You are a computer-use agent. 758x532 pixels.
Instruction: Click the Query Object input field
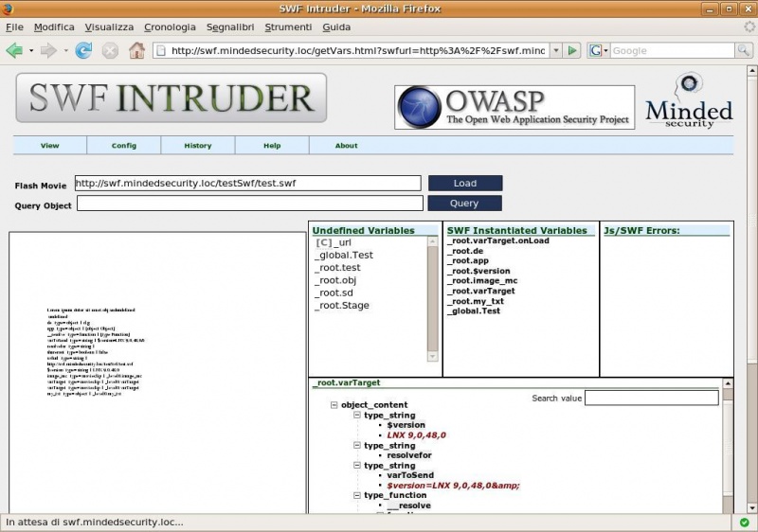click(250, 204)
